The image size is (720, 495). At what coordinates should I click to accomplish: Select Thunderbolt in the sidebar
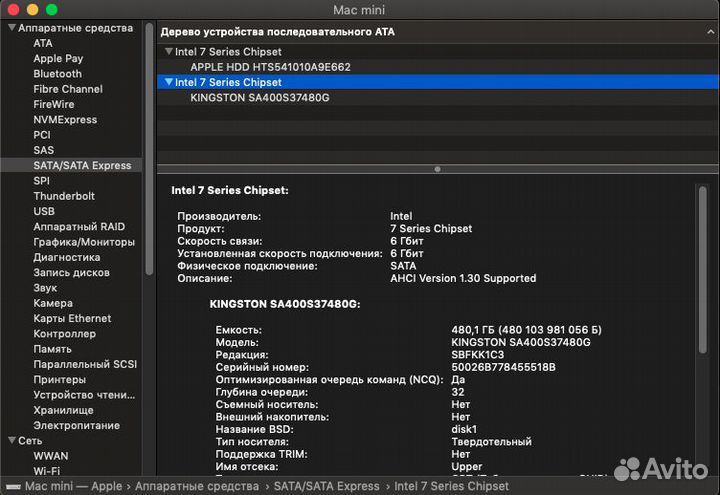pos(64,196)
